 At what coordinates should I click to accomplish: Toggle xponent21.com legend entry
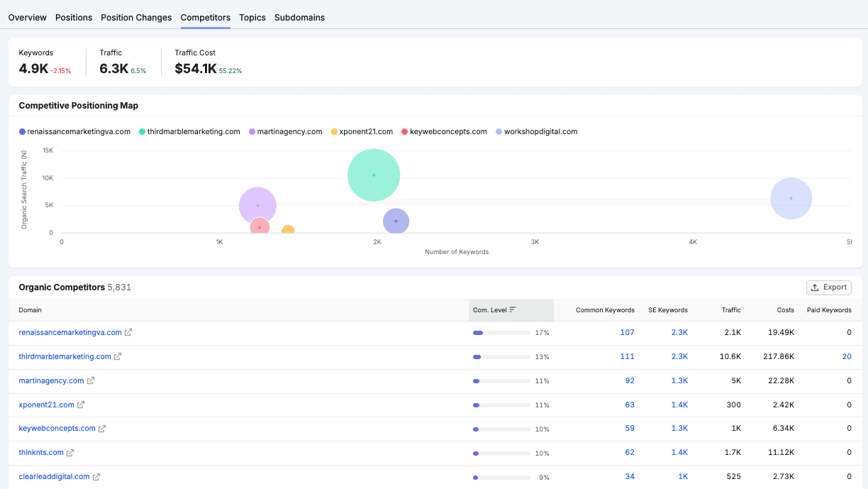tap(362, 131)
